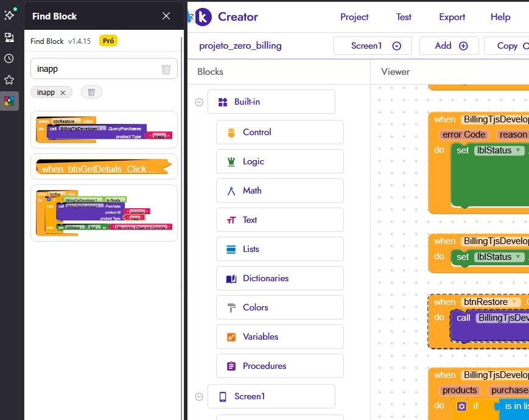The width and height of the screenshot is (529, 420).
Task: Select the Screen1 component row
Action: (272, 396)
